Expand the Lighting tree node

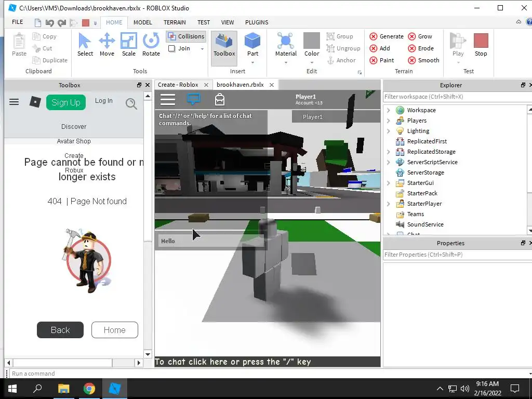coord(389,131)
